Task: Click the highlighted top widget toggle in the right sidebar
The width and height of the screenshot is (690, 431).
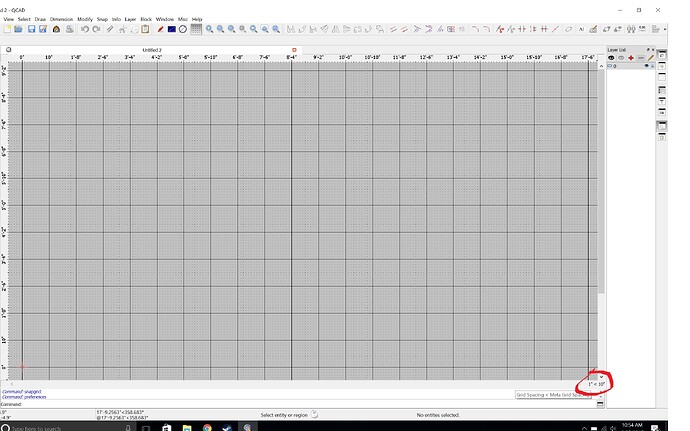Action: (x=661, y=55)
